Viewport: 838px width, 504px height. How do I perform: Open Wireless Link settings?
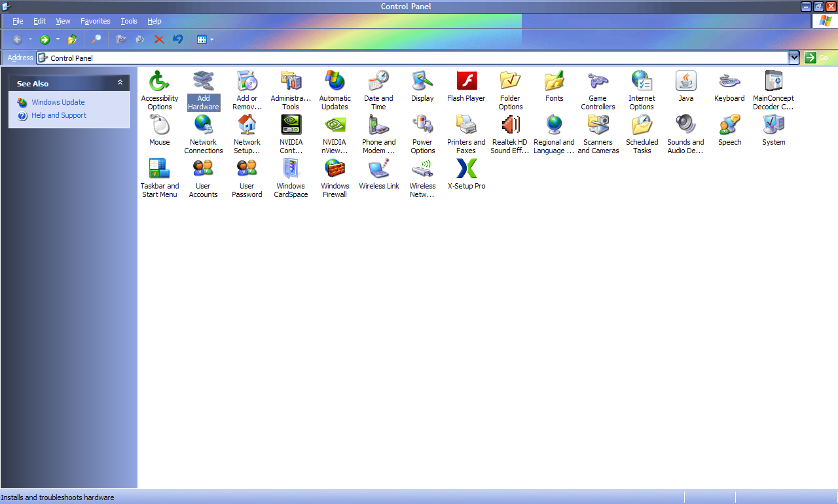pyautogui.click(x=378, y=173)
